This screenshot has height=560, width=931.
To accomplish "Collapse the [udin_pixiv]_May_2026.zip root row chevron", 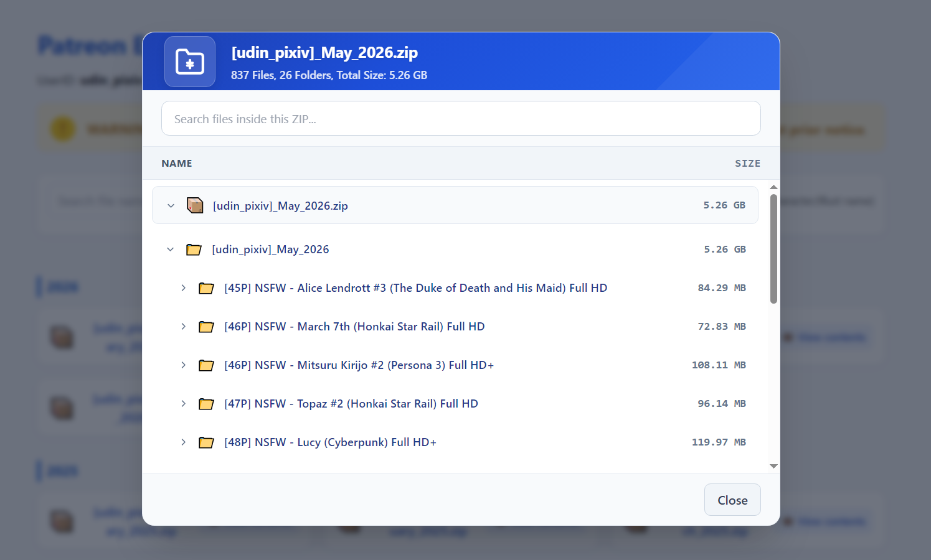I will tap(171, 205).
